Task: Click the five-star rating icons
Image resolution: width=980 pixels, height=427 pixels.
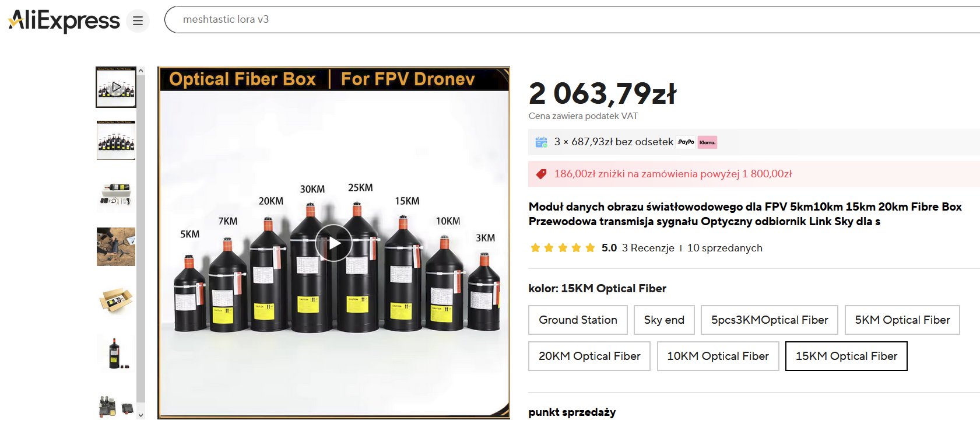Action: (x=563, y=248)
